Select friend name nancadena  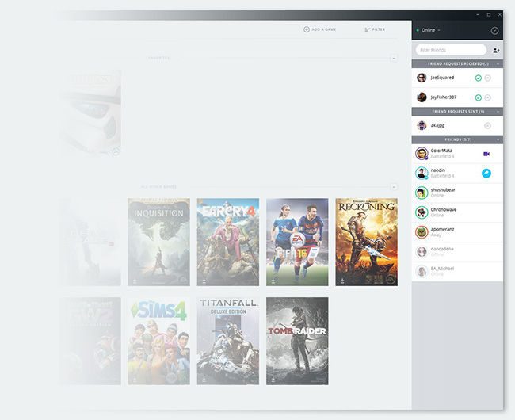pos(442,249)
